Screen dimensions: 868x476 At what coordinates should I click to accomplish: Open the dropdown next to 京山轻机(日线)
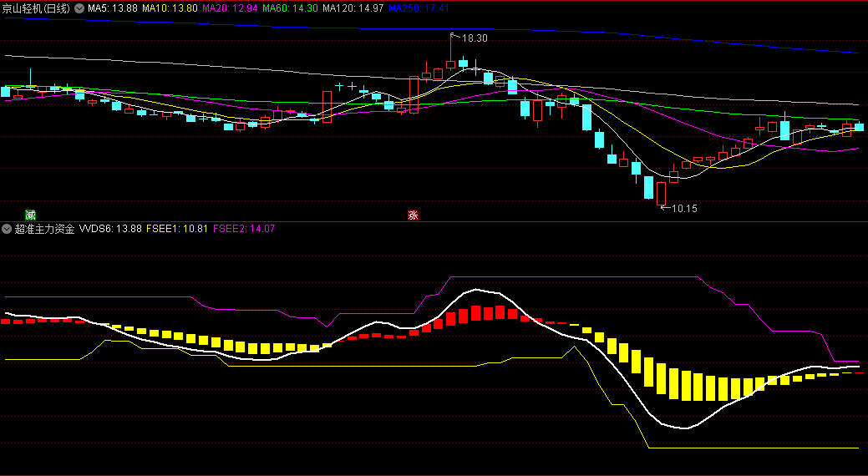pyautogui.click(x=79, y=8)
